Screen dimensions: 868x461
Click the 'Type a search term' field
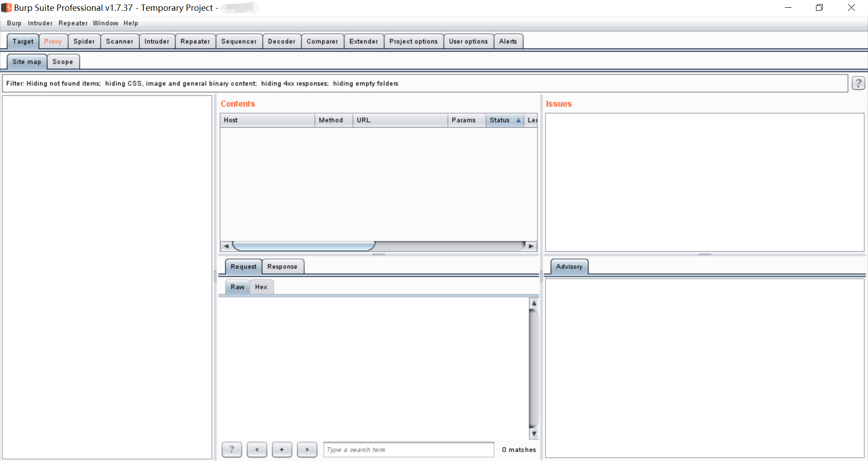409,450
